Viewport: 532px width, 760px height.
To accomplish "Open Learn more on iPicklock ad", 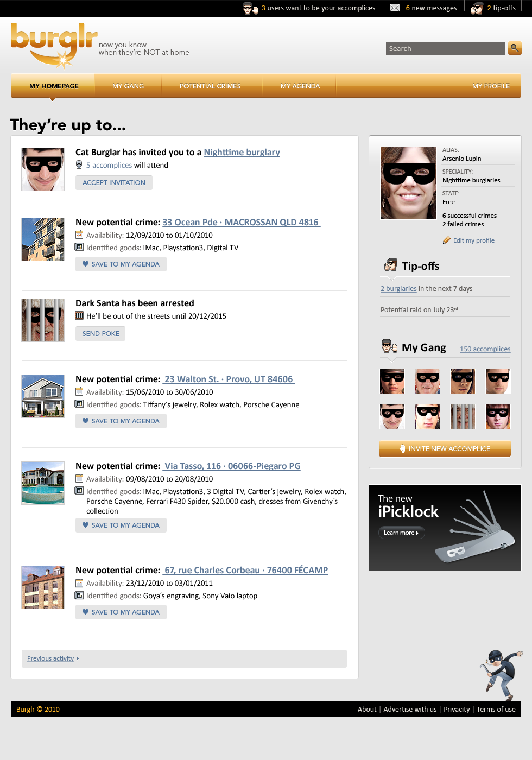I will click(401, 533).
